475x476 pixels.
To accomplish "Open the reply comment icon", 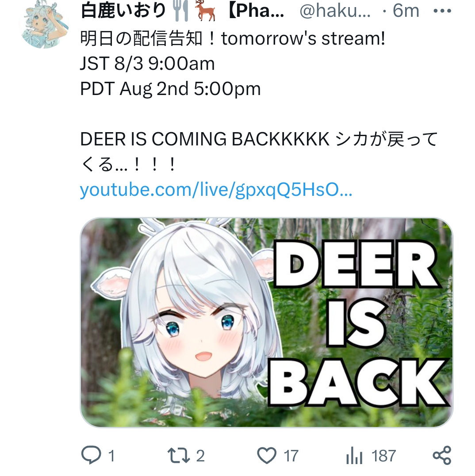I will pyautogui.click(x=91, y=455).
